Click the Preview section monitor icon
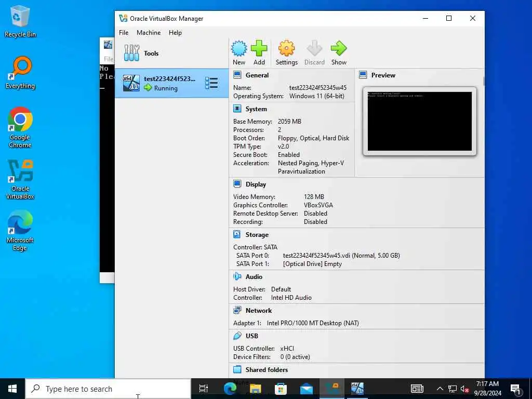 [363, 75]
